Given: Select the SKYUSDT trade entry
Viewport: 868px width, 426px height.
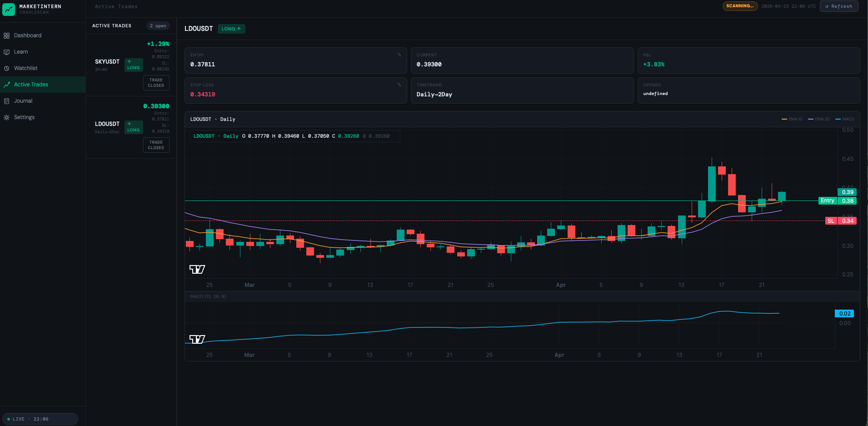Looking at the screenshot, I should click(131, 65).
